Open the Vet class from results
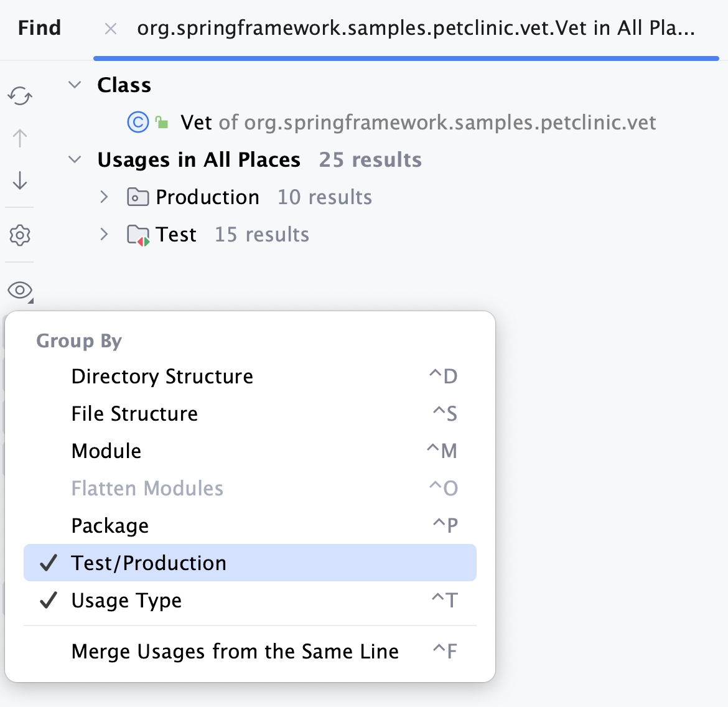This screenshot has height=707, width=728. tap(196, 122)
